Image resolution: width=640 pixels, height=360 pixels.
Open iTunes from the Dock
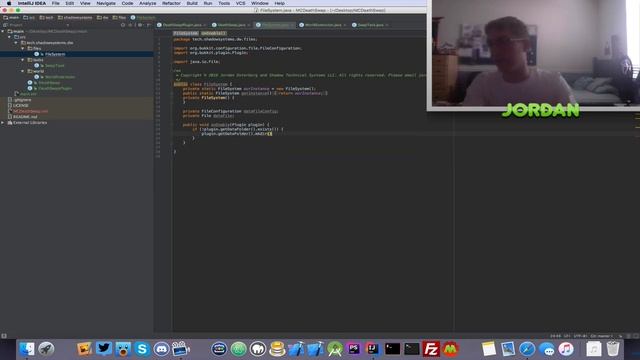click(x=566, y=349)
